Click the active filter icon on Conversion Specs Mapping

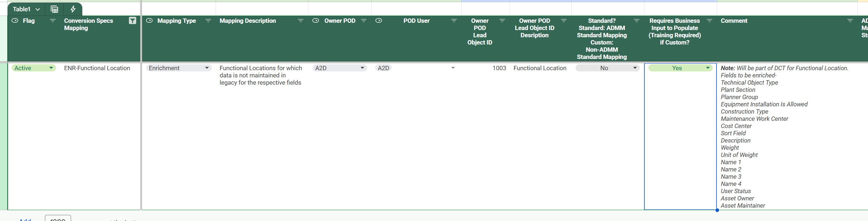(133, 21)
